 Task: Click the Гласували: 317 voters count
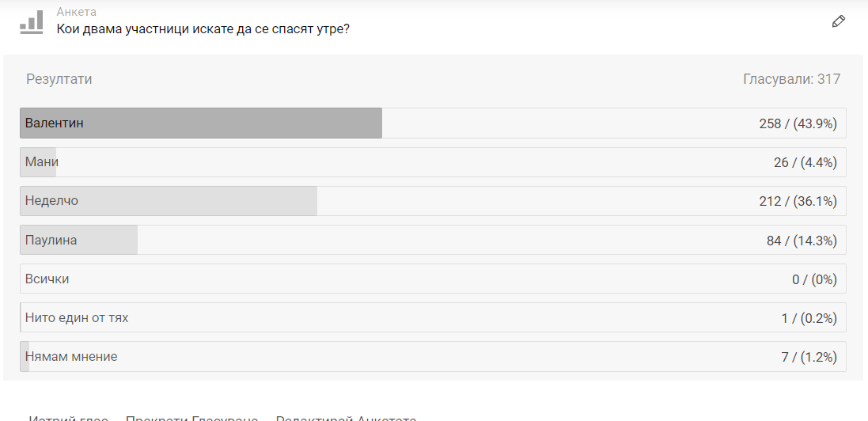(x=791, y=79)
